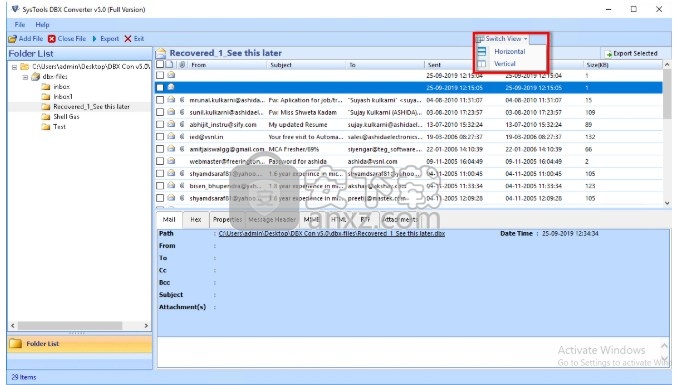Open the dbx file path link
The width and height of the screenshot is (674, 385).
331,233
